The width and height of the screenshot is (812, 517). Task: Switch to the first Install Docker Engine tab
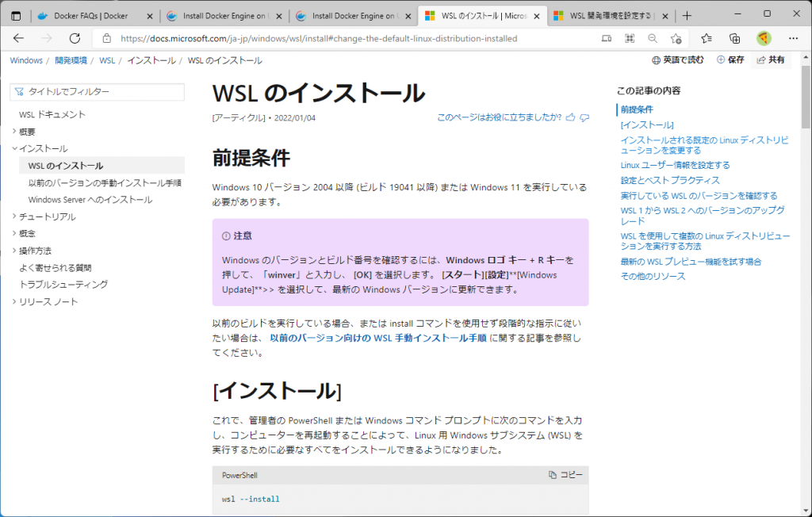(223, 16)
